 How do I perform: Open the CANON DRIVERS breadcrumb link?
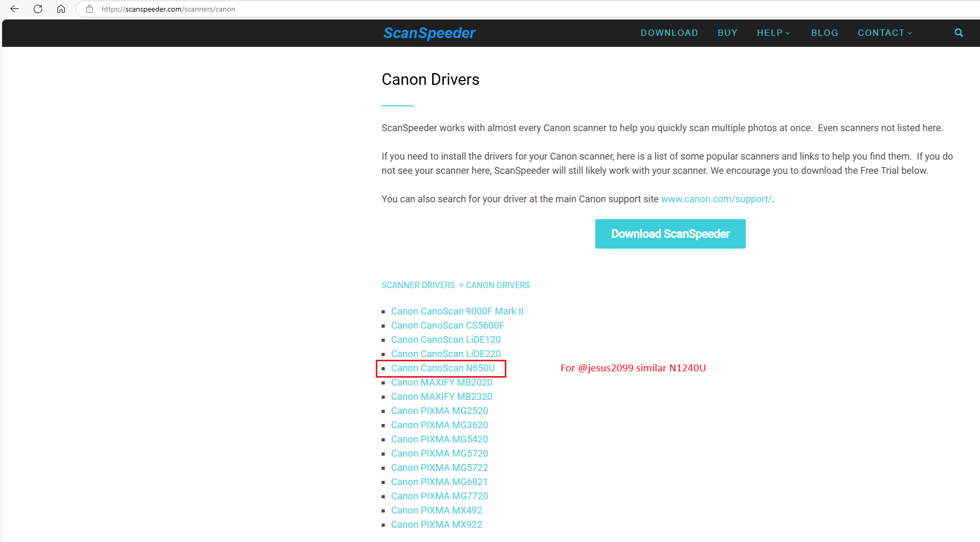point(498,285)
